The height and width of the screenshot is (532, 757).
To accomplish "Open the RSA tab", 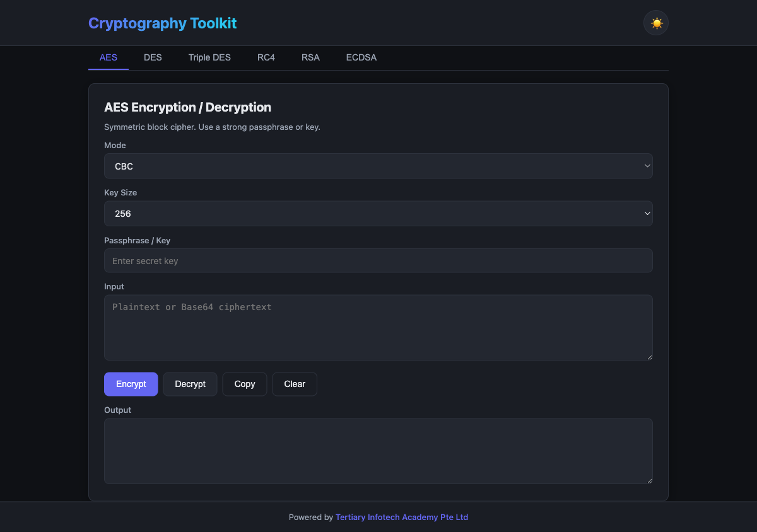I will (x=310, y=57).
